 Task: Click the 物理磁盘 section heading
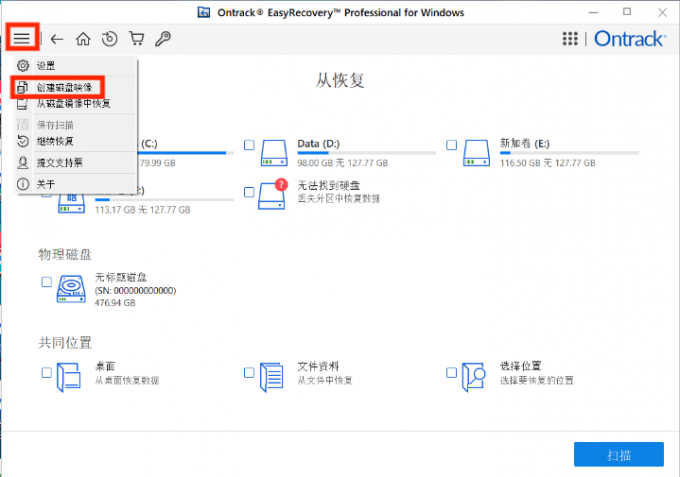[x=65, y=255]
